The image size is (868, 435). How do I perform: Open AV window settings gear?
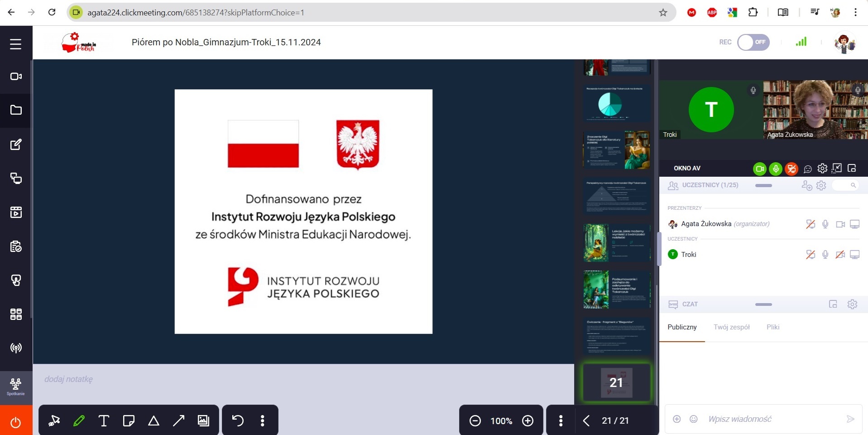pyautogui.click(x=822, y=169)
